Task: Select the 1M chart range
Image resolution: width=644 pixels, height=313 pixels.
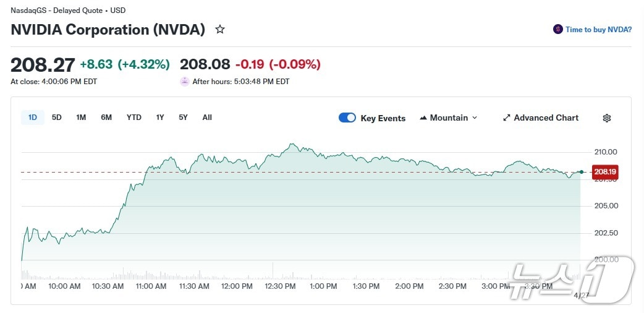Action: pyautogui.click(x=81, y=118)
